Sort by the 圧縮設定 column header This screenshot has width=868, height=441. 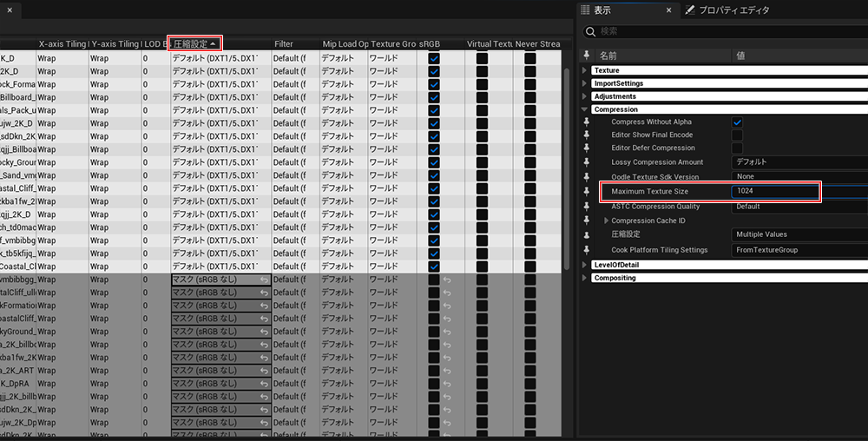coord(194,43)
